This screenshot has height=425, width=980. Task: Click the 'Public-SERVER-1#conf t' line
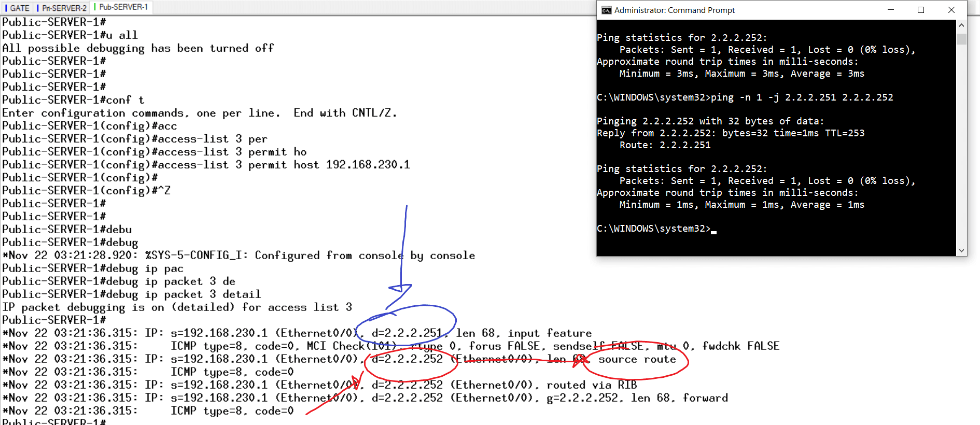73,100
